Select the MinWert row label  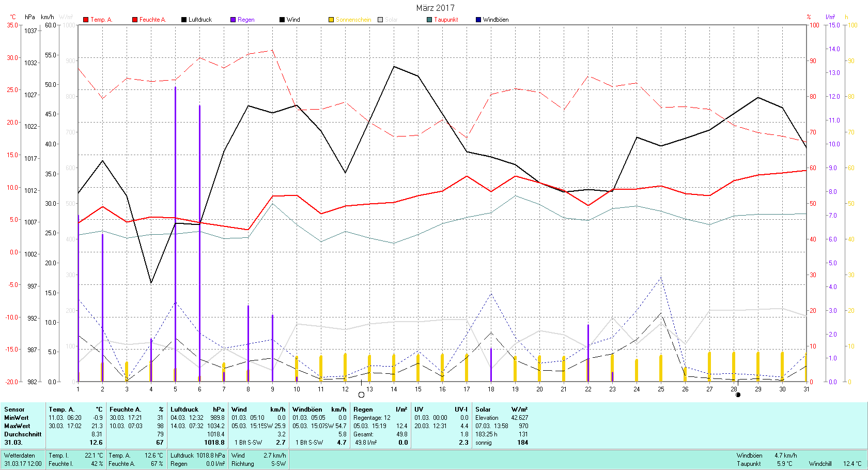[x=17, y=418]
